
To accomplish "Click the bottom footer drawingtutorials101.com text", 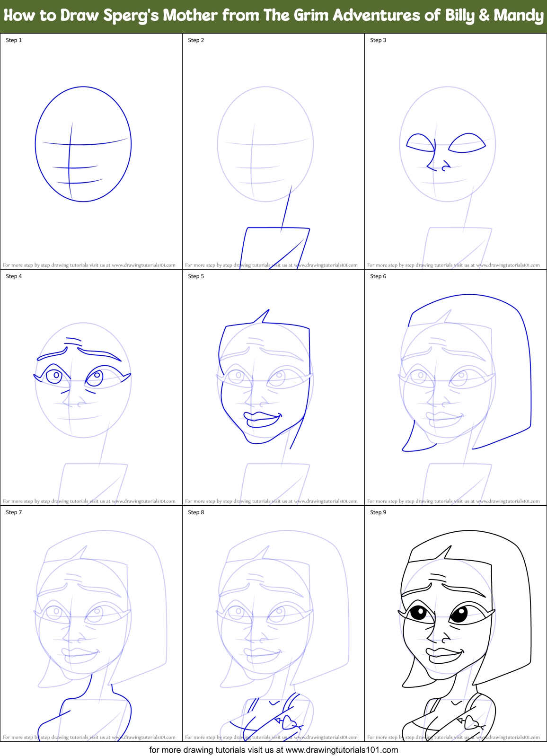I will pos(273,749).
